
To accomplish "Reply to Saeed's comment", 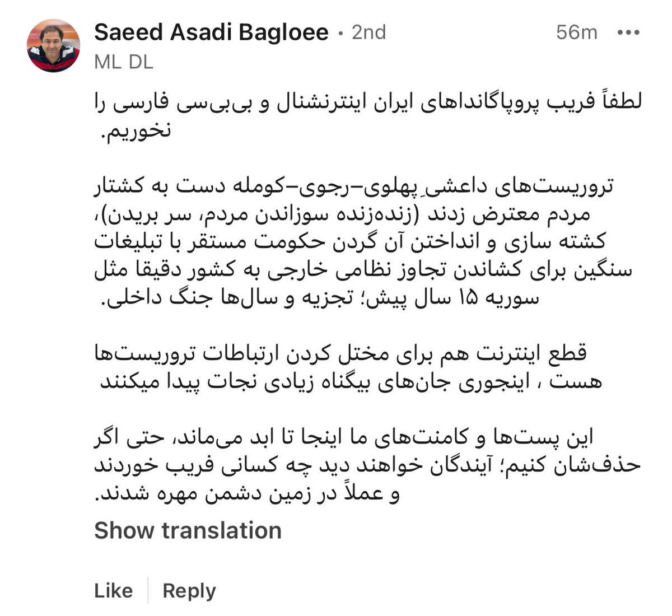I will (x=189, y=591).
